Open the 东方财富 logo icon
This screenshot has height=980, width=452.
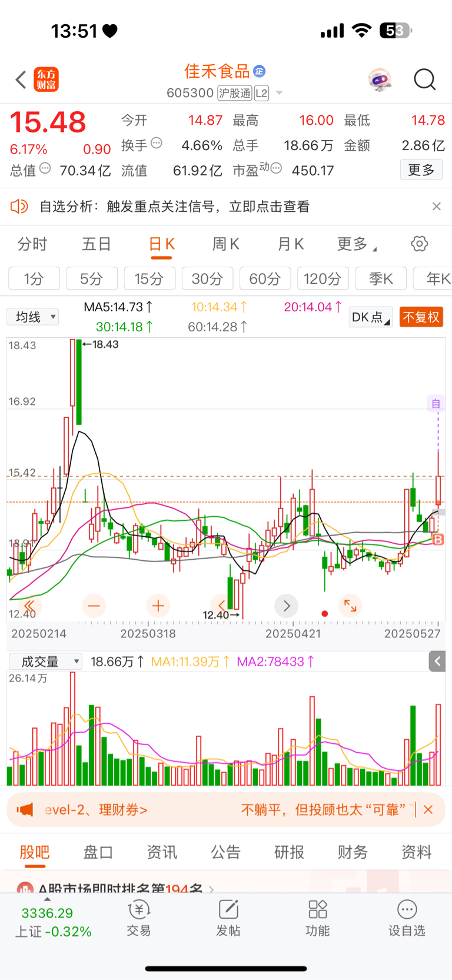[46, 79]
